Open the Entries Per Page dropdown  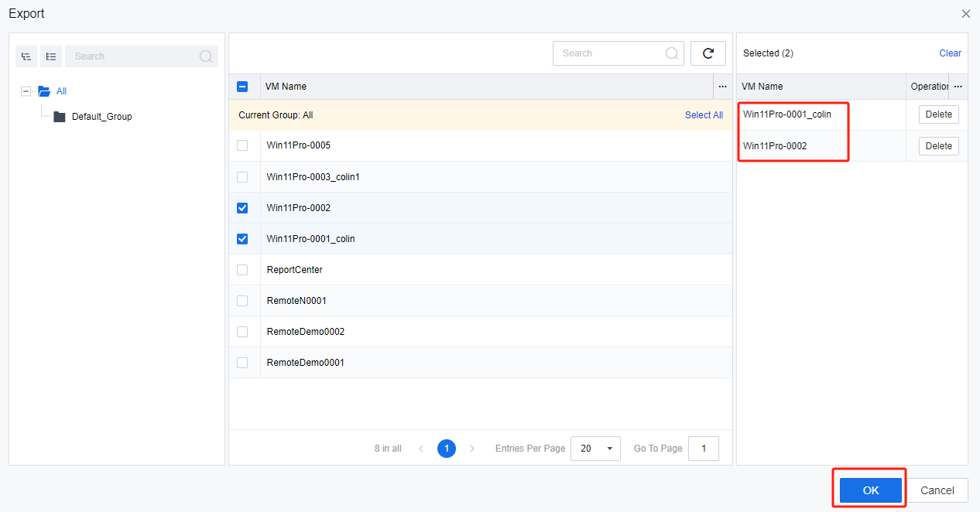pos(595,449)
